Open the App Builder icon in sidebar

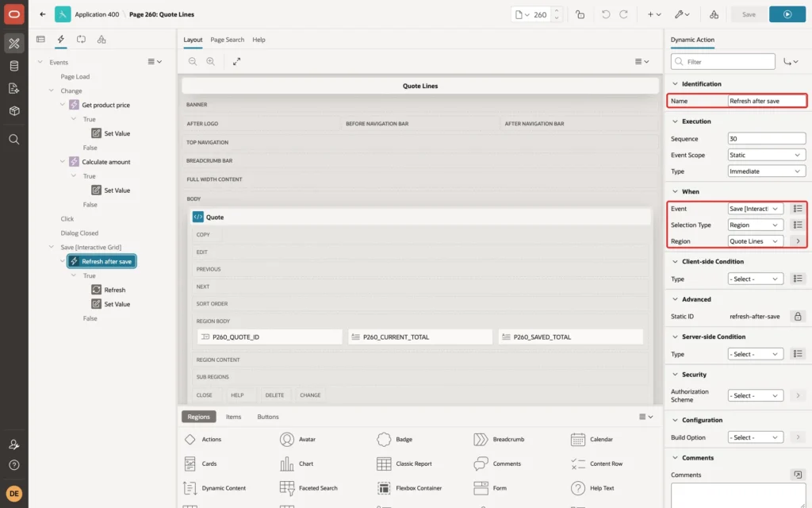(14, 44)
